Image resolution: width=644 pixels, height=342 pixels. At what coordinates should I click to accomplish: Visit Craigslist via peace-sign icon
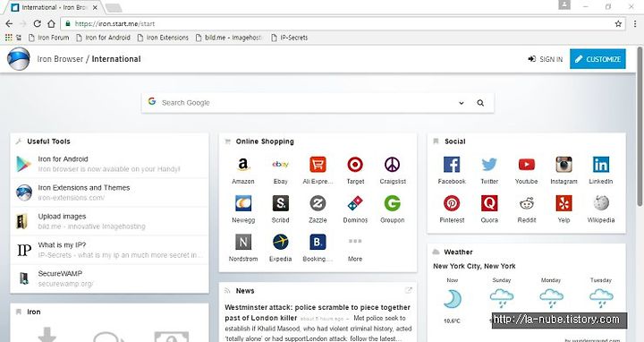pos(393,165)
